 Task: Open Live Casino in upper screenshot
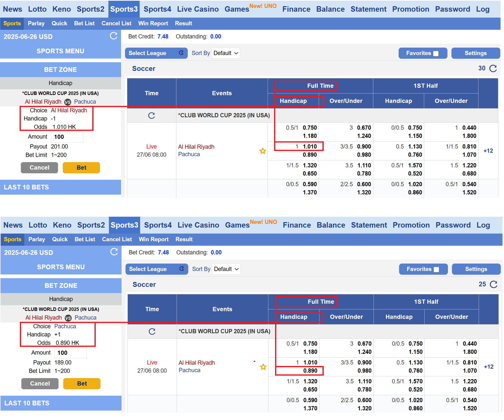pos(198,9)
